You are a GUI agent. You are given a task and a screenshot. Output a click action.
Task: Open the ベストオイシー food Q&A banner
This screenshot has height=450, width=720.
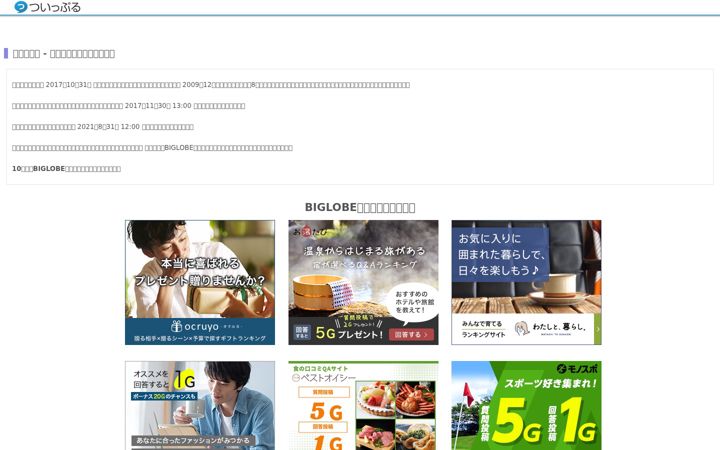363,405
